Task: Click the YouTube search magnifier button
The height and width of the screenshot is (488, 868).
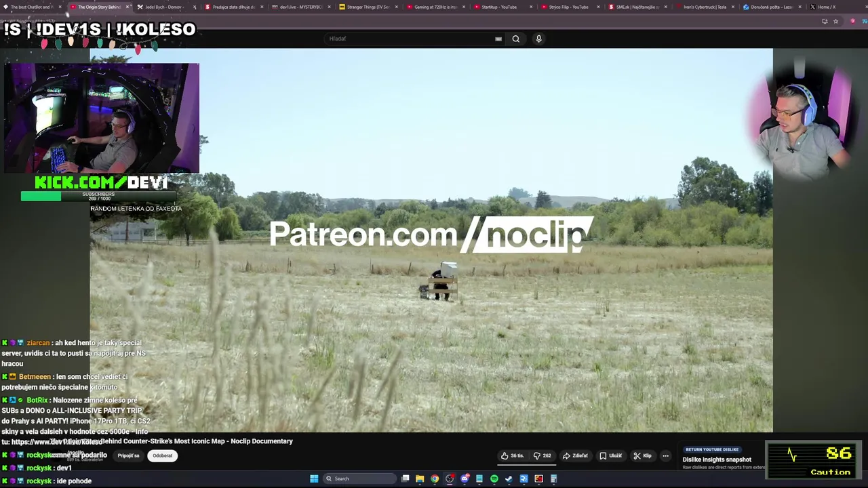Action: click(516, 39)
